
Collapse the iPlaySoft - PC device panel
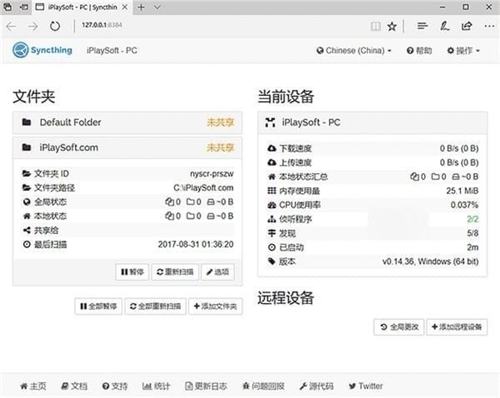[x=372, y=123]
